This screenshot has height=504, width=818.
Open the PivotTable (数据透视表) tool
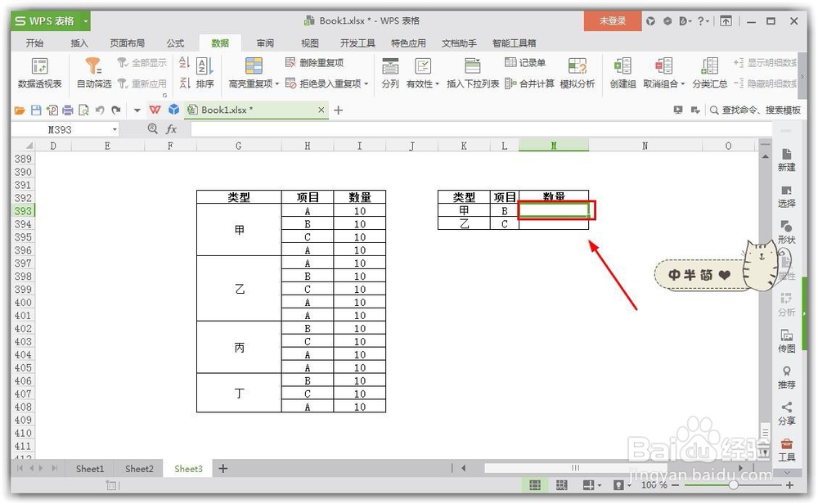coord(39,73)
